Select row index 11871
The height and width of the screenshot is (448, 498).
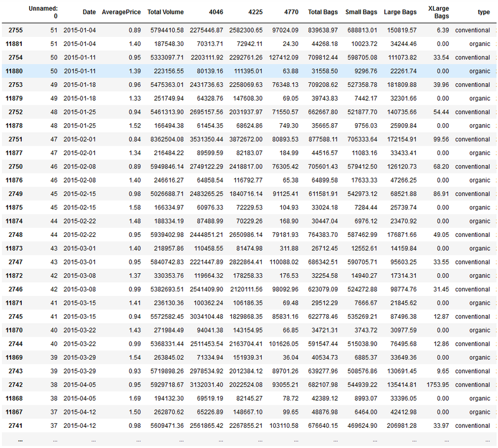14,303
